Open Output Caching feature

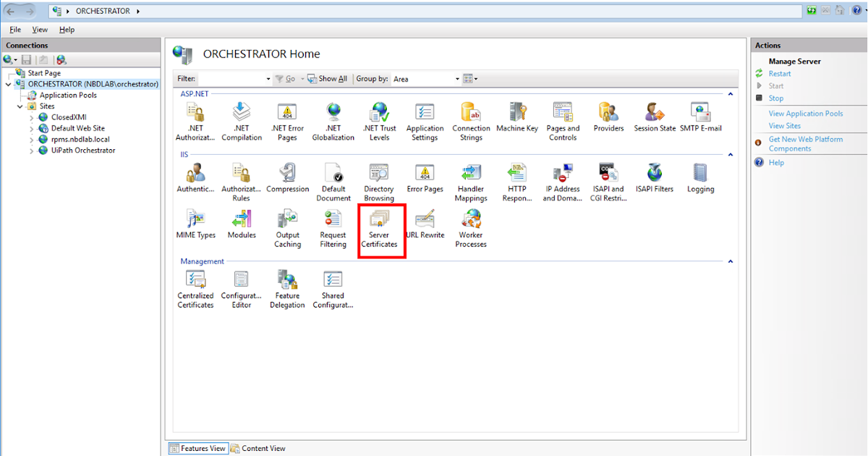tap(287, 229)
